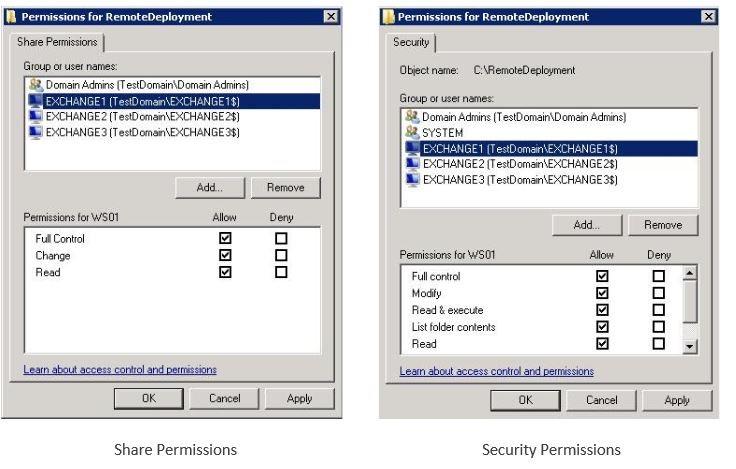Click Add button in Share Permissions dialog
The image size is (736, 469).
[x=209, y=187]
